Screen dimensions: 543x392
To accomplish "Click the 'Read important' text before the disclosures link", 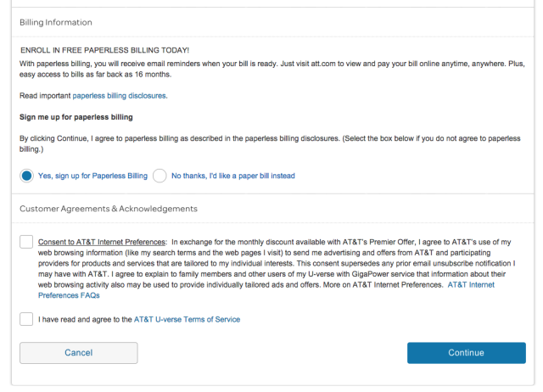I will (x=45, y=96).
